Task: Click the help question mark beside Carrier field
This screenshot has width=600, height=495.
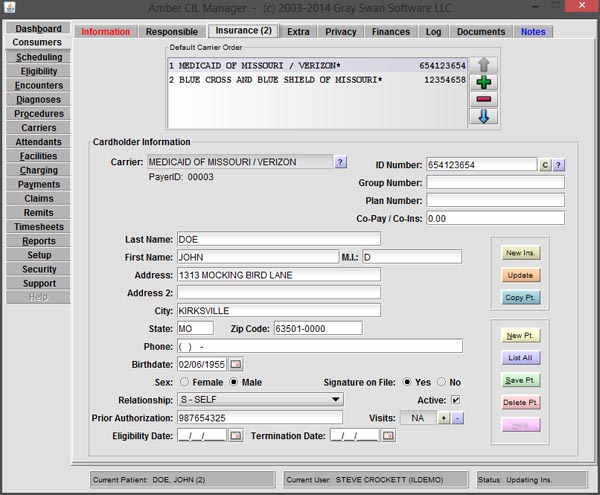Action: click(340, 161)
